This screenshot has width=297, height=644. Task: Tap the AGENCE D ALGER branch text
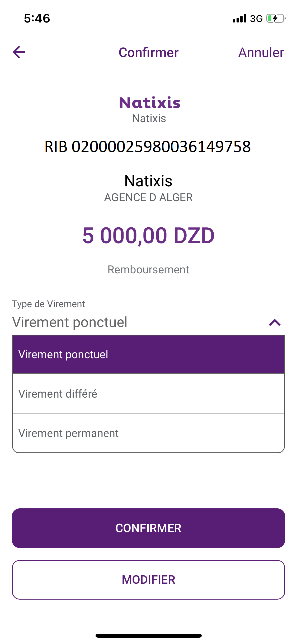tap(148, 197)
